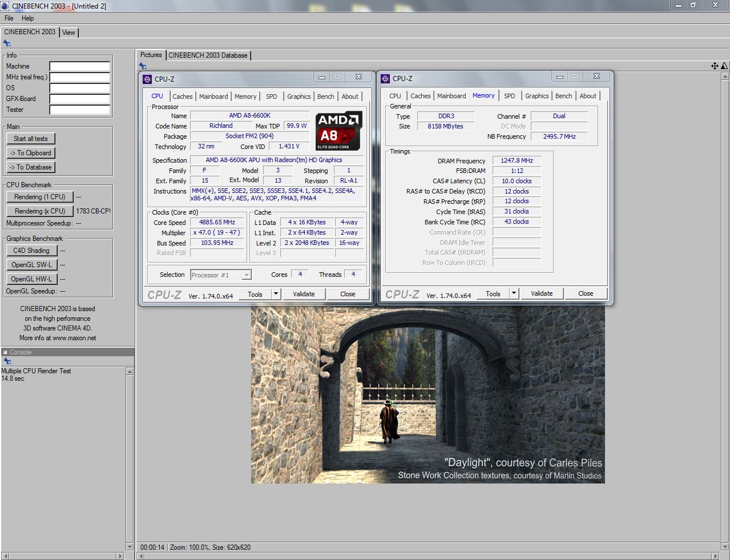This screenshot has width=730, height=560.
Task: Open About tab in left CPU-Z window
Action: 350,96
